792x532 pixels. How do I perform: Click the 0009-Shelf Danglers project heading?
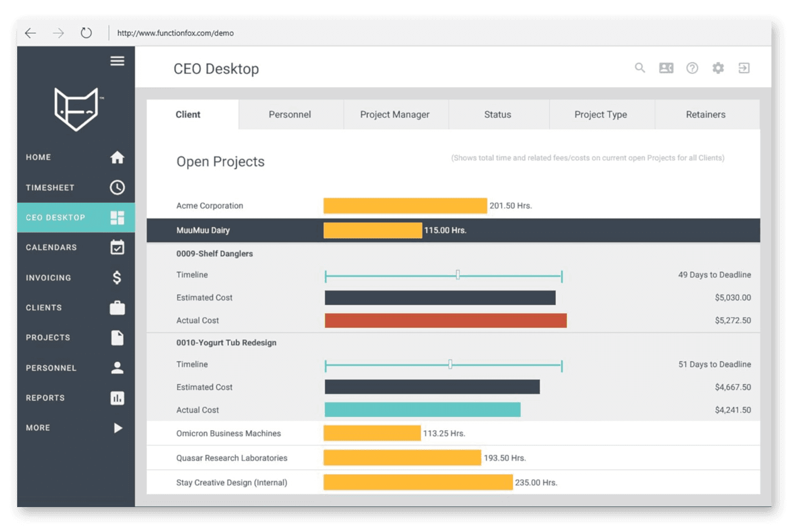coord(215,254)
